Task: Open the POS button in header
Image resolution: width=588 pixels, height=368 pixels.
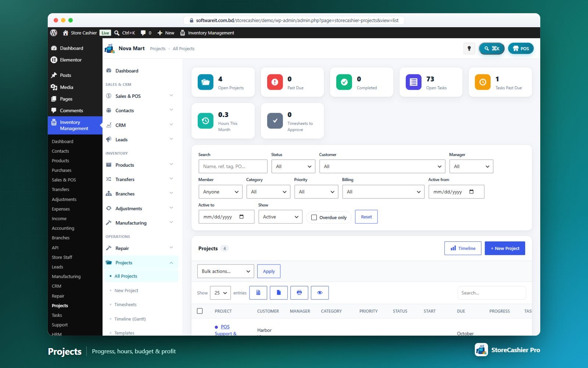Action: tap(521, 49)
